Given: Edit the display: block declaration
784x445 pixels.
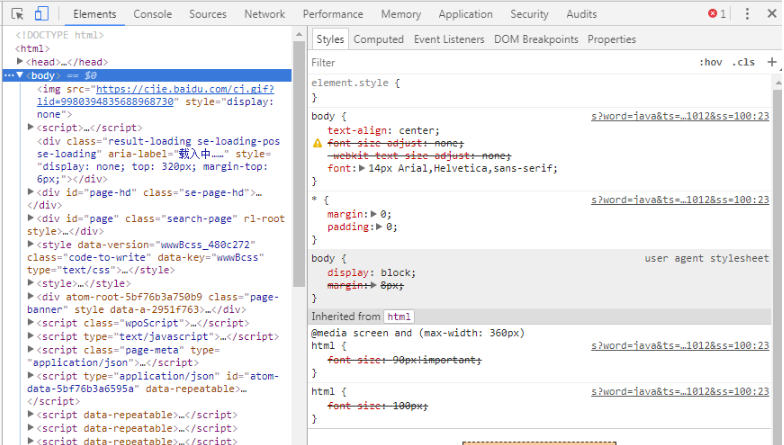Looking at the screenshot, I should coord(372,272).
